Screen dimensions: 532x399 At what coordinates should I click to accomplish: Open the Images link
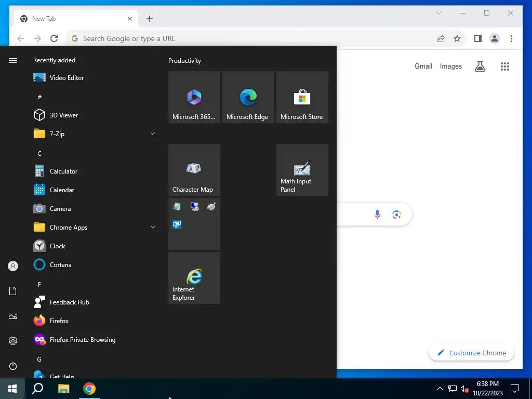[x=450, y=66]
